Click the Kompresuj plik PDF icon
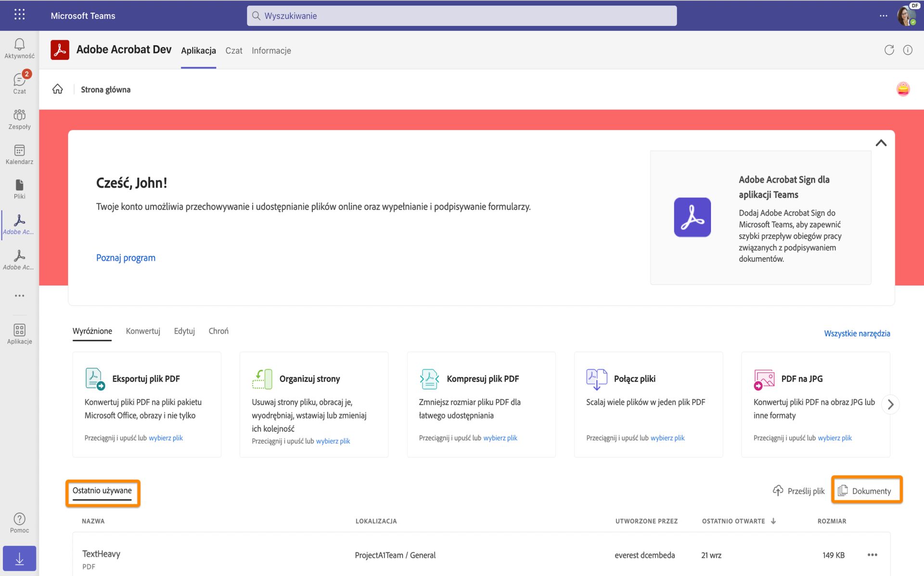Viewport: 924px width, 576px height. (429, 378)
